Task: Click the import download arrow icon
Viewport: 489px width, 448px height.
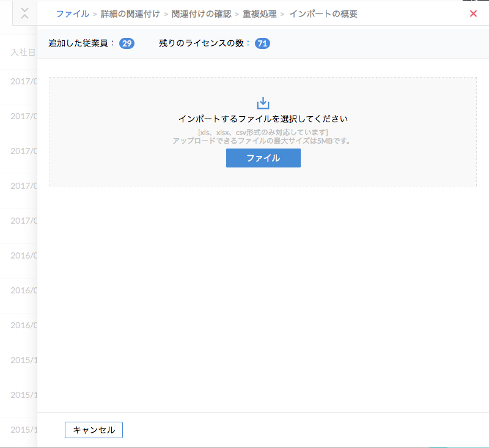Action: coord(263,103)
